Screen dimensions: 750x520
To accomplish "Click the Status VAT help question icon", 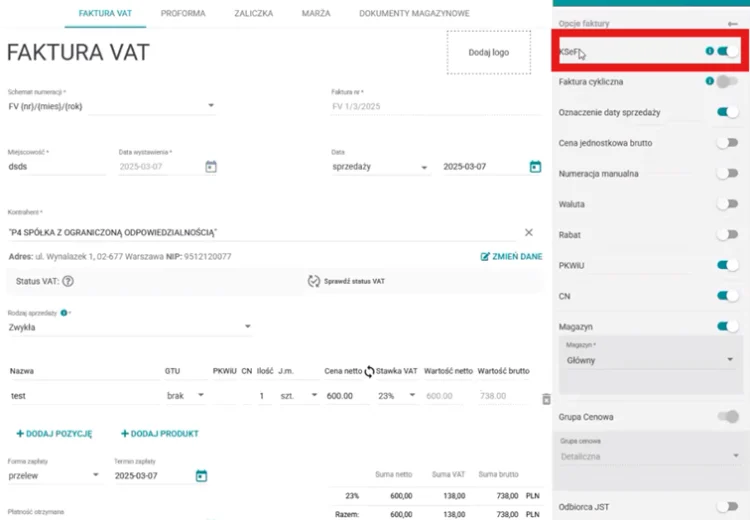I will coord(68,281).
